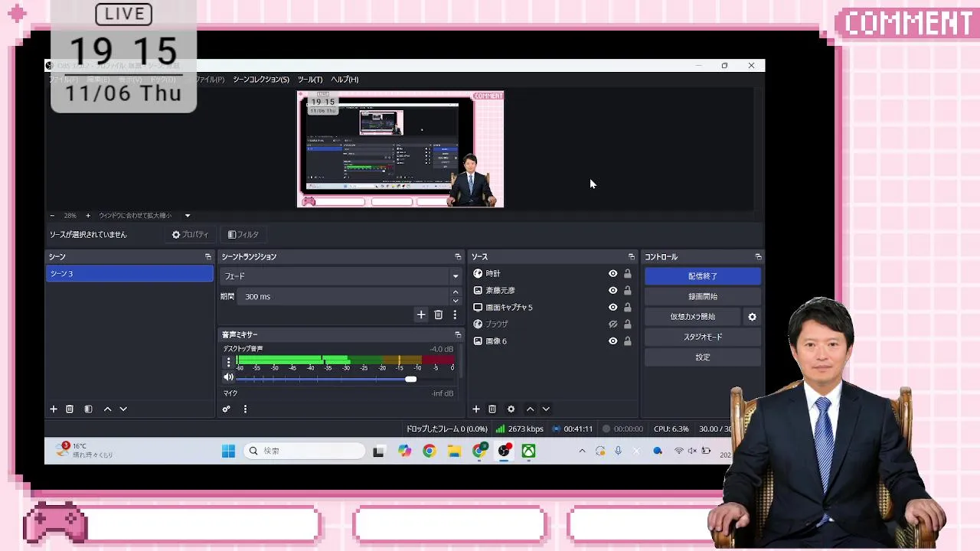Pop out the Scenes dock panel

tap(207, 257)
